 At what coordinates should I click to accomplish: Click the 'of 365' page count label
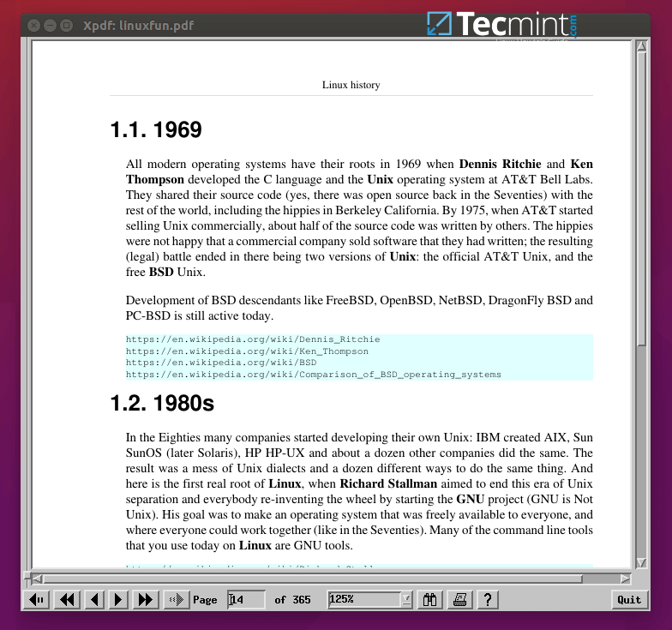click(x=293, y=600)
